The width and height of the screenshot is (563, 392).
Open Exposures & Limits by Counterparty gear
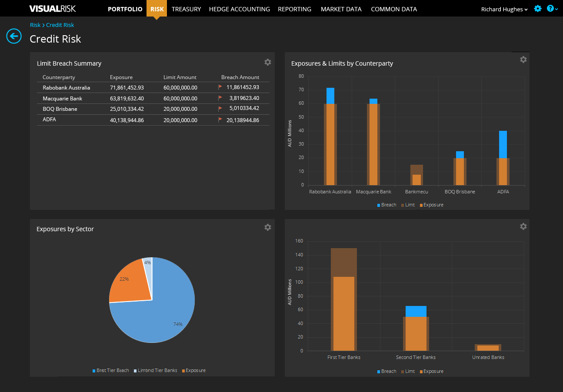(523, 60)
